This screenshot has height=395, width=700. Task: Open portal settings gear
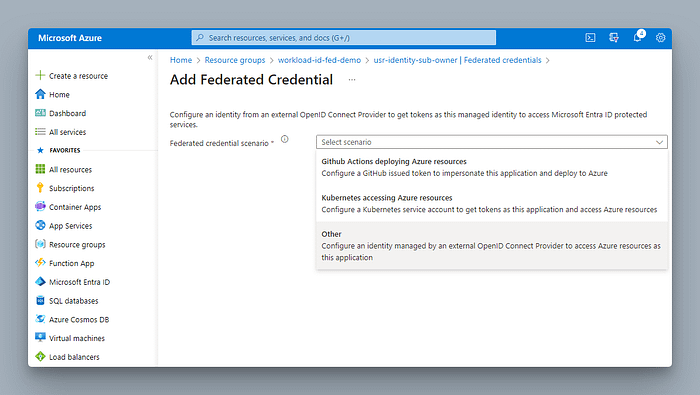click(x=660, y=38)
